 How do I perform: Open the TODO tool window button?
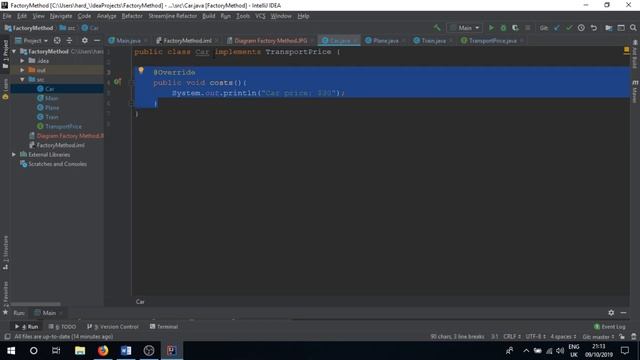coord(62,327)
